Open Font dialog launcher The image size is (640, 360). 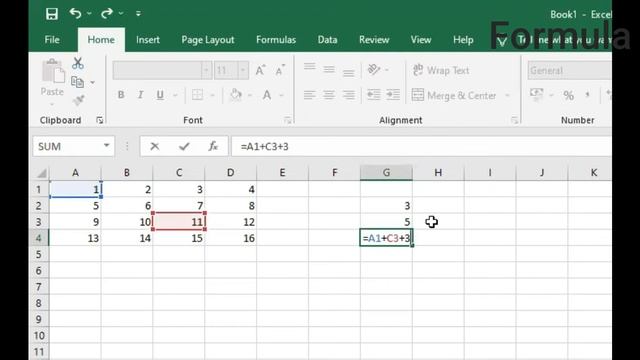[288, 120]
